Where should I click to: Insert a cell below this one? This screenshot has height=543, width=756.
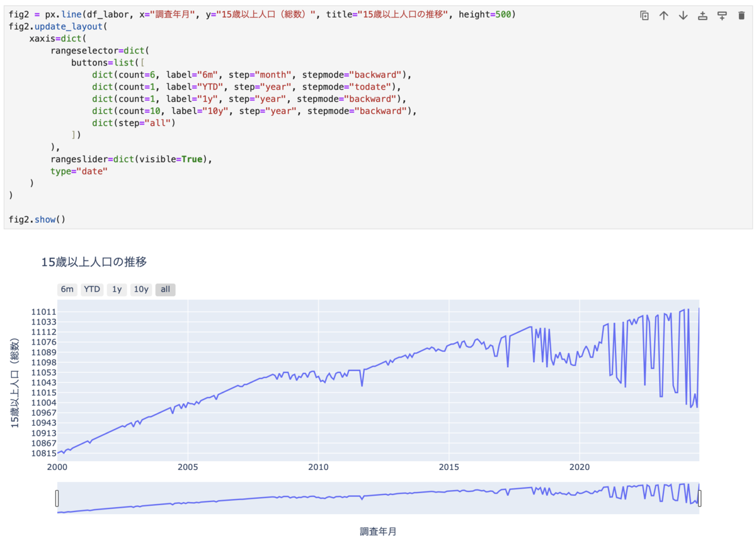[722, 16]
